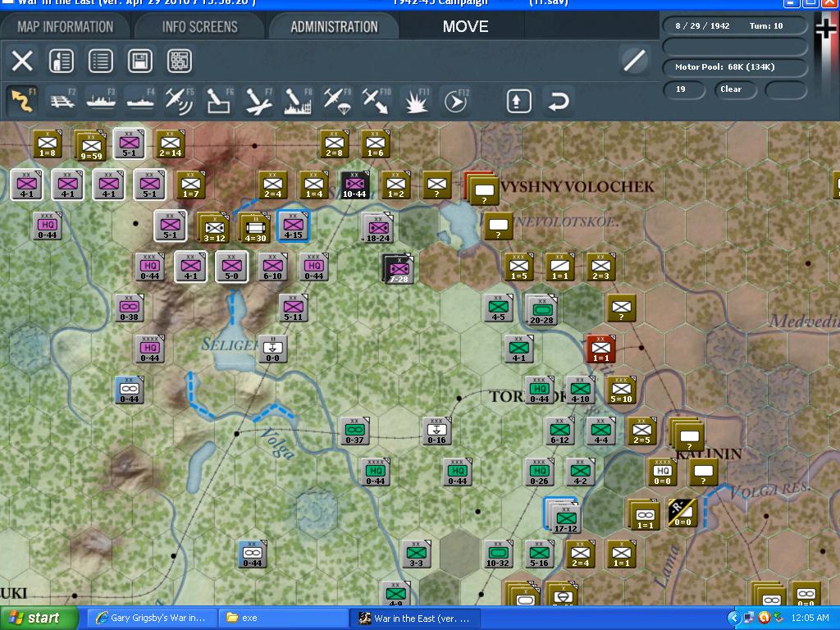This screenshot has height=630, width=840.
Task: Select the 4=30 Soviet unit stack
Action: coord(254,228)
